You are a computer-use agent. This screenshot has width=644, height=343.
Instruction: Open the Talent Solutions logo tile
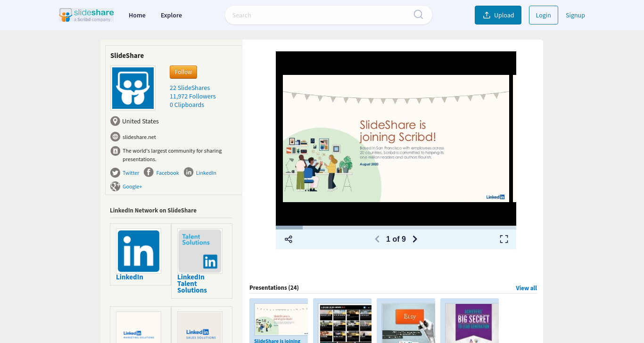pos(200,251)
